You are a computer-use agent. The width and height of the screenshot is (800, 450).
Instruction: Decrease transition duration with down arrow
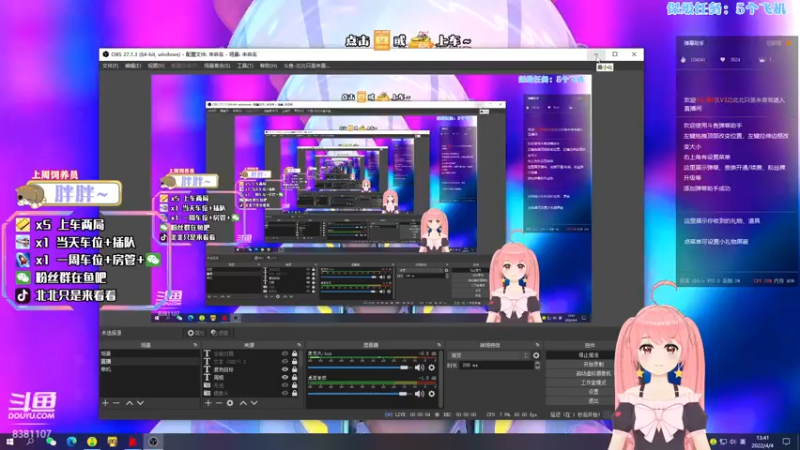point(537,367)
